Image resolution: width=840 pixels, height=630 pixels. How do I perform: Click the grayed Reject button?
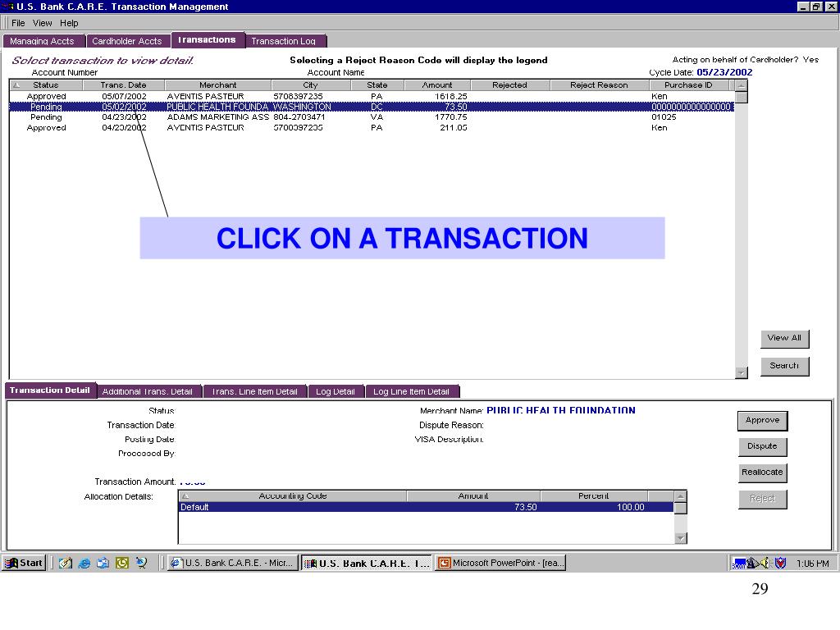[x=762, y=499]
